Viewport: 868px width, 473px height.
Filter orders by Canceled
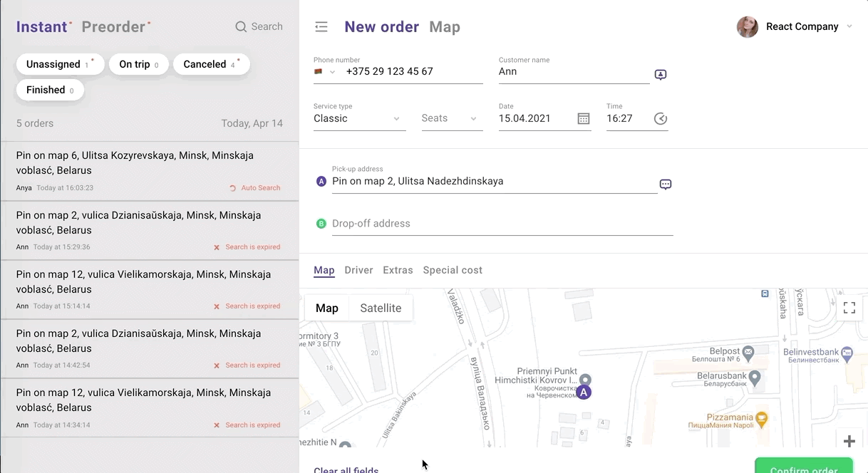211,64
